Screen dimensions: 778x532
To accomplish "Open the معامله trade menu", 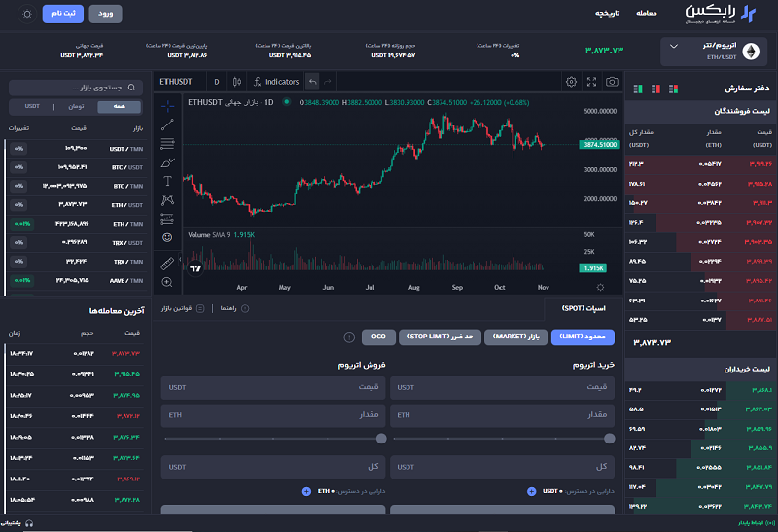I will [x=647, y=13].
